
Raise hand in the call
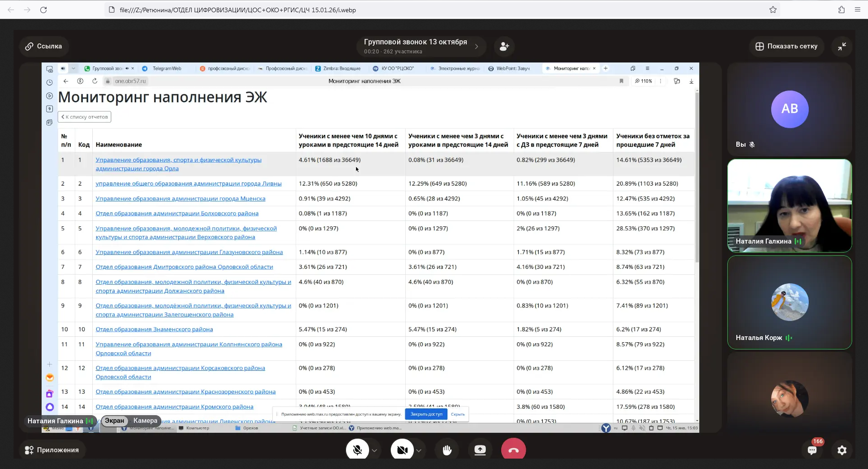point(447,450)
